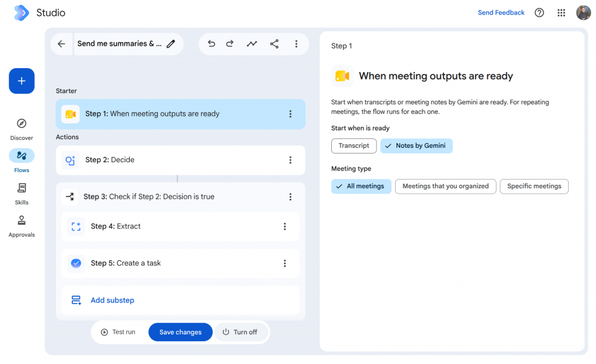This screenshot has height=364, width=596.
Task: Click the Discover label
Action: pos(22,138)
